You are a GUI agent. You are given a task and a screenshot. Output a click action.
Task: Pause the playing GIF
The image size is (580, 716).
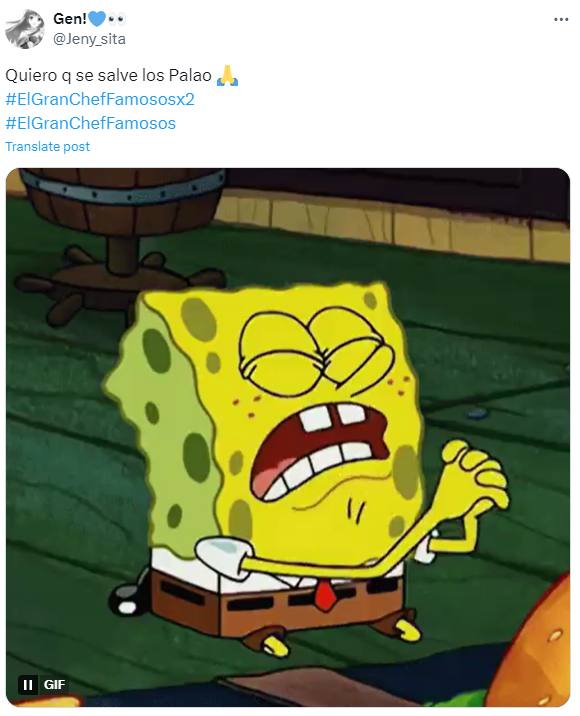(x=28, y=684)
